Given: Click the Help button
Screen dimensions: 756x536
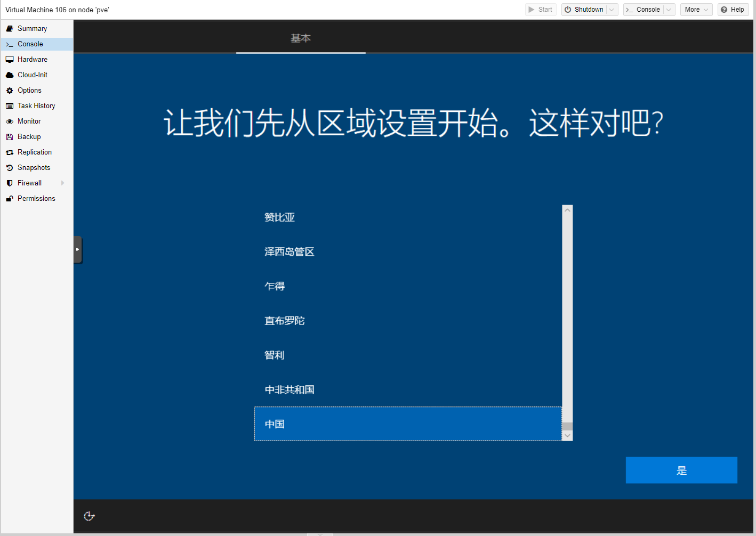Looking at the screenshot, I should tap(733, 10).
